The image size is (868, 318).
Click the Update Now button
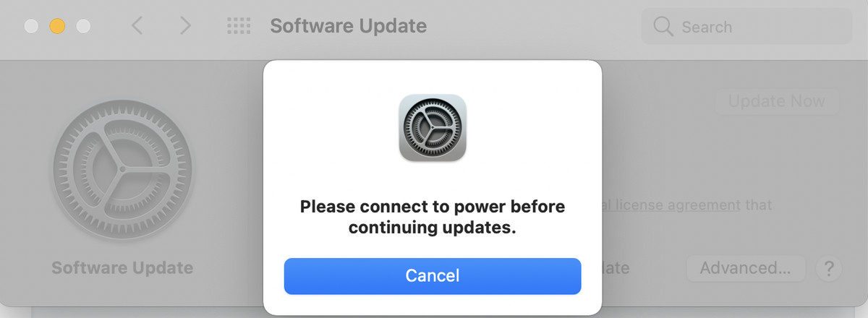click(777, 101)
